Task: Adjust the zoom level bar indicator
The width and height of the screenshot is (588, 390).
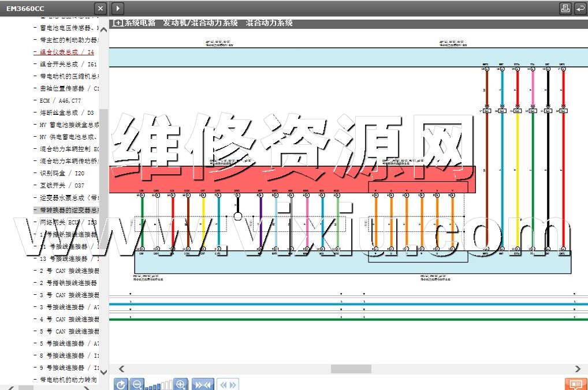Action: (159, 385)
